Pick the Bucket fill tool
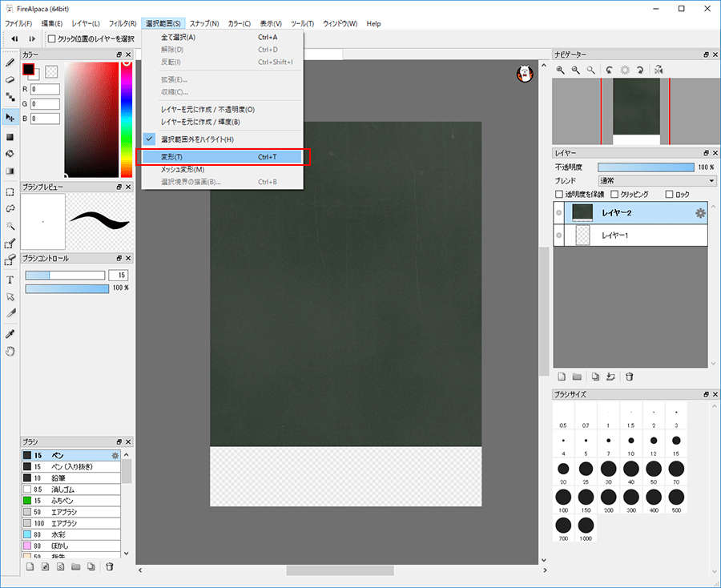 coord(10,153)
